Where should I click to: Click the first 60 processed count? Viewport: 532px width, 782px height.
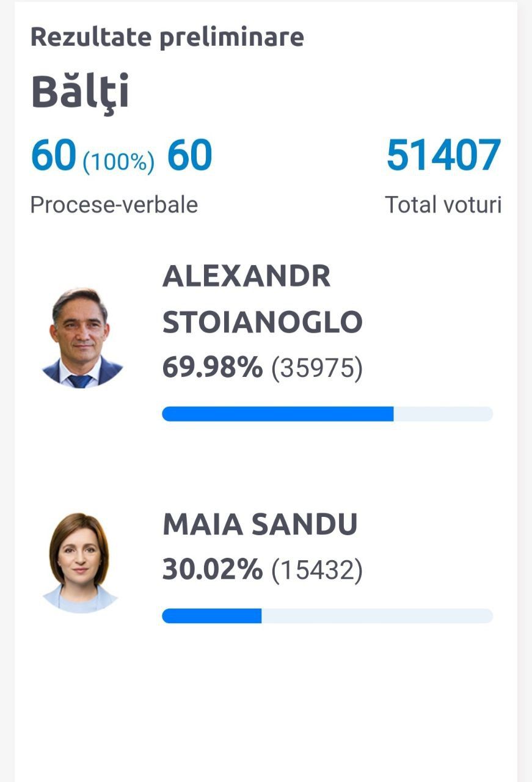pos(54,155)
